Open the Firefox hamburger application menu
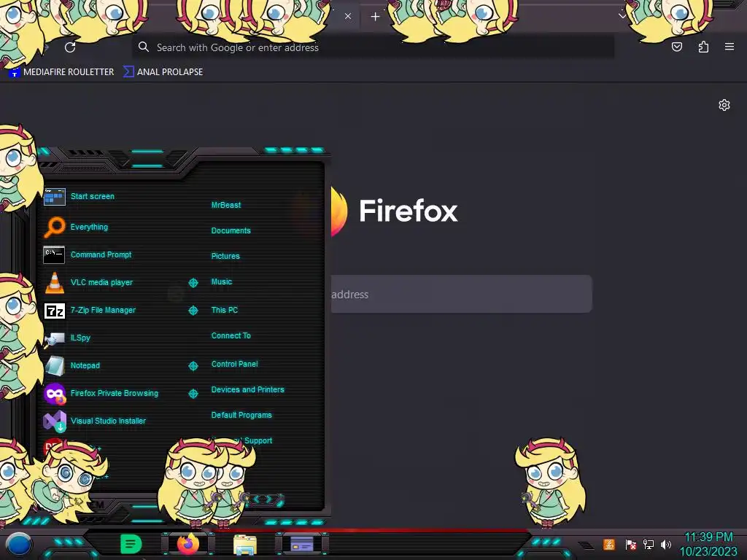The height and width of the screenshot is (560, 747). click(729, 47)
